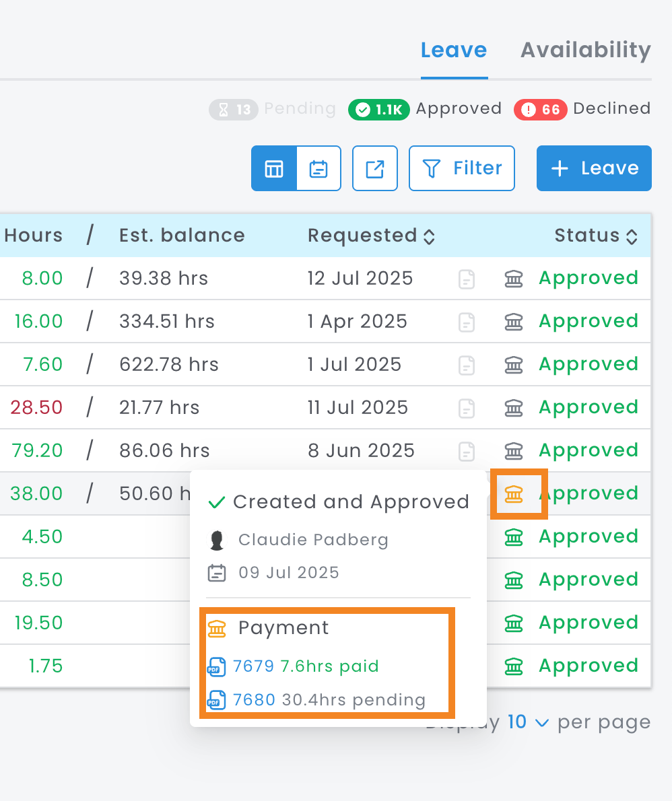This screenshot has height=801, width=672.
Task: Select the Leave tab
Action: [x=454, y=50]
